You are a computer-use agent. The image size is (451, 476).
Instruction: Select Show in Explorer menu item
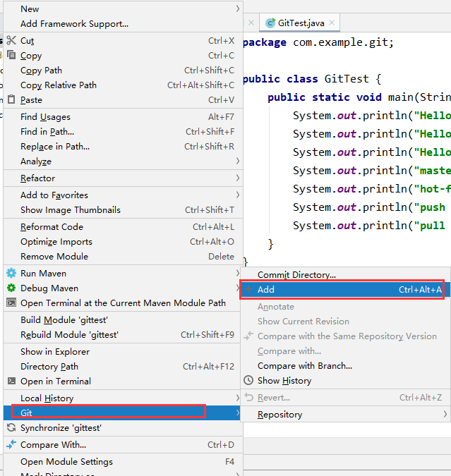123,352
